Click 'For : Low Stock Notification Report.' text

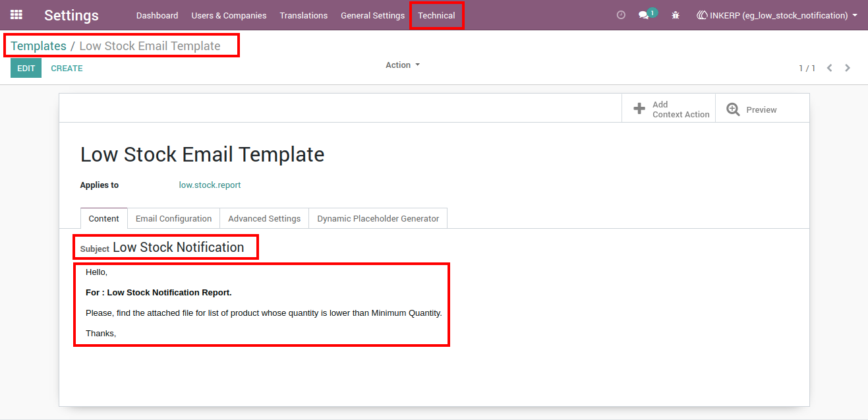159,292
